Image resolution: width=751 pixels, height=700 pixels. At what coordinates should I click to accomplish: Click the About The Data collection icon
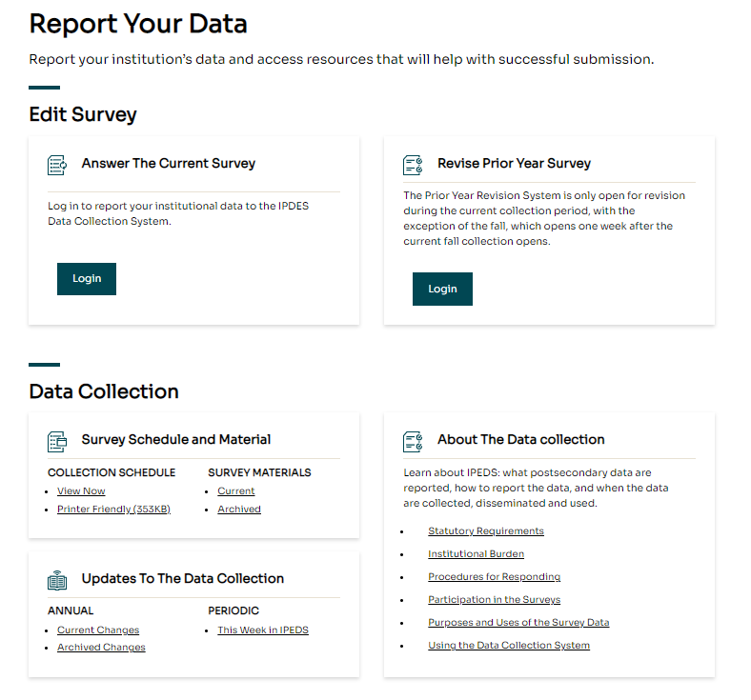click(x=413, y=441)
